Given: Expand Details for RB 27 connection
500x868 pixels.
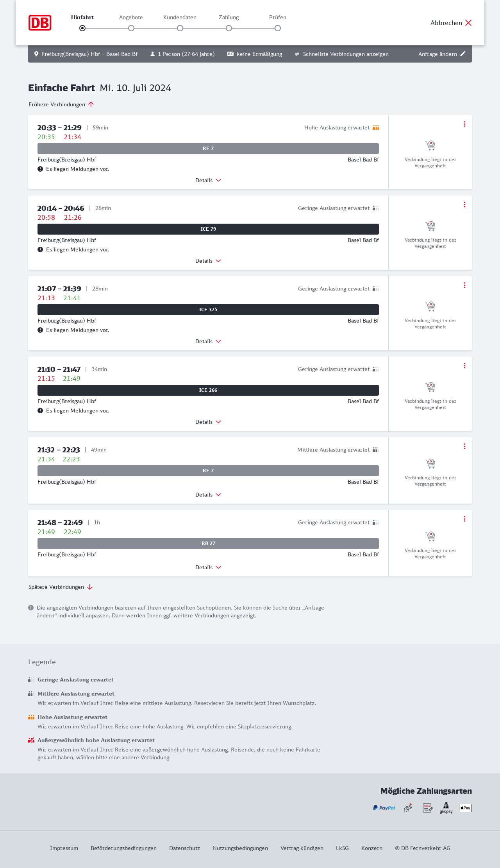Looking at the screenshot, I should tap(208, 567).
